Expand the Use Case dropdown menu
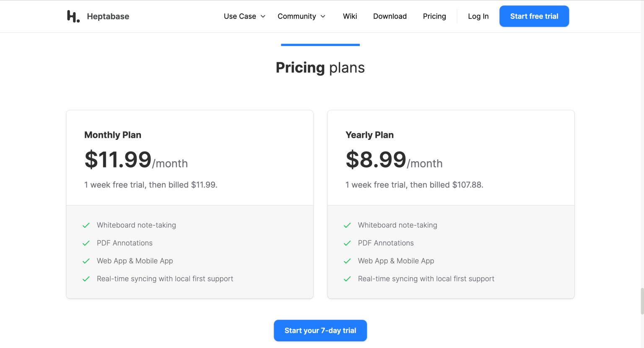The image size is (644, 348). click(244, 16)
